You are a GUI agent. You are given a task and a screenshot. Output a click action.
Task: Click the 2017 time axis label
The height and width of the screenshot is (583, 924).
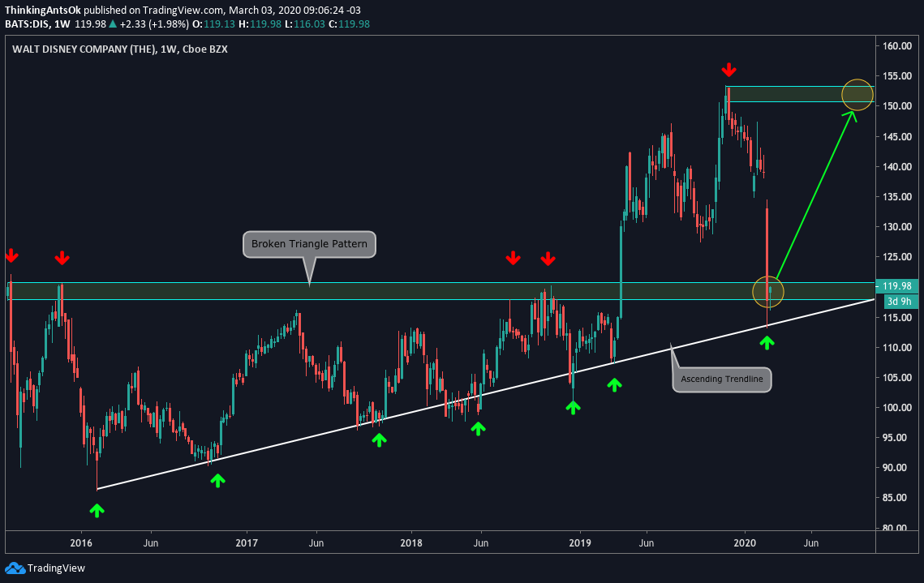(247, 543)
